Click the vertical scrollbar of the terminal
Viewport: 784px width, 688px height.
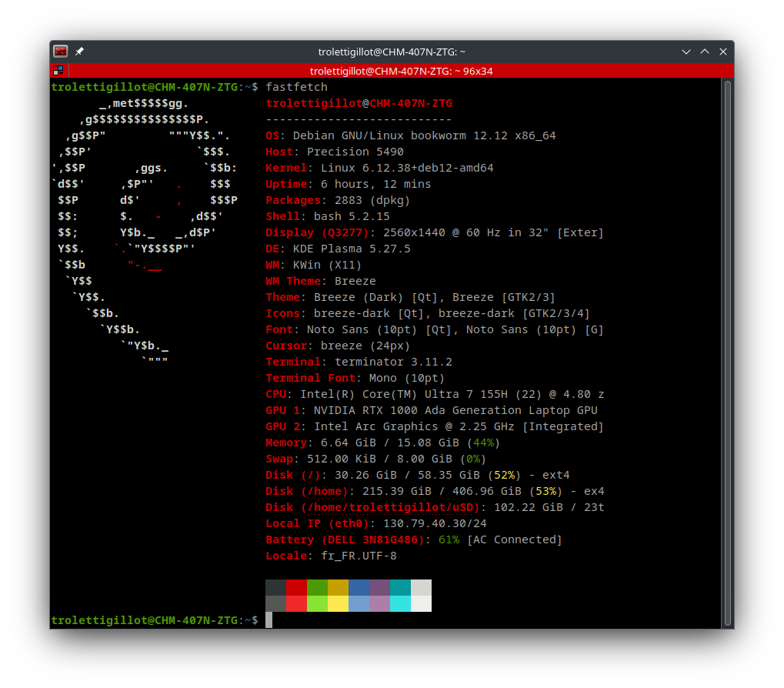tap(728, 353)
